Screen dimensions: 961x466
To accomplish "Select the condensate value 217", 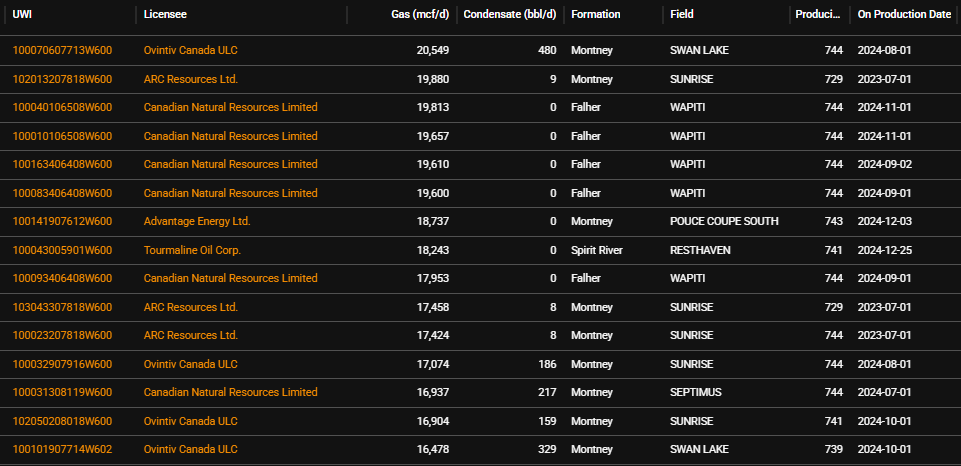I will click(547, 392).
